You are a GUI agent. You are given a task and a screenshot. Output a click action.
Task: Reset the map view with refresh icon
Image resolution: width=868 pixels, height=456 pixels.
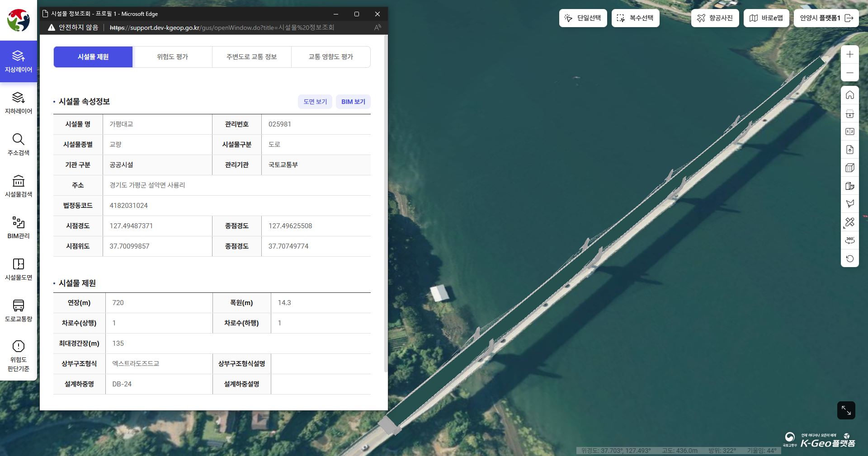[850, 259]
